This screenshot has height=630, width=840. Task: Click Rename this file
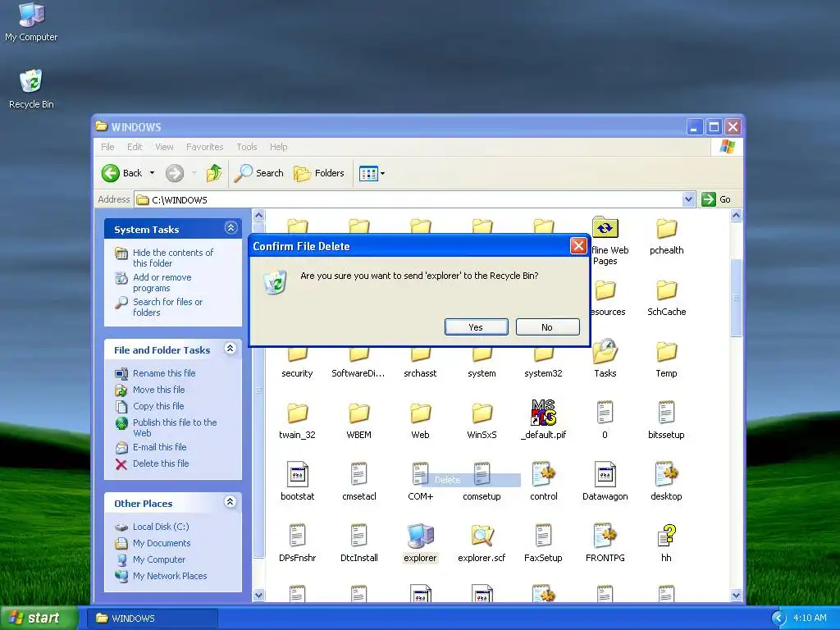click(164, 373)
